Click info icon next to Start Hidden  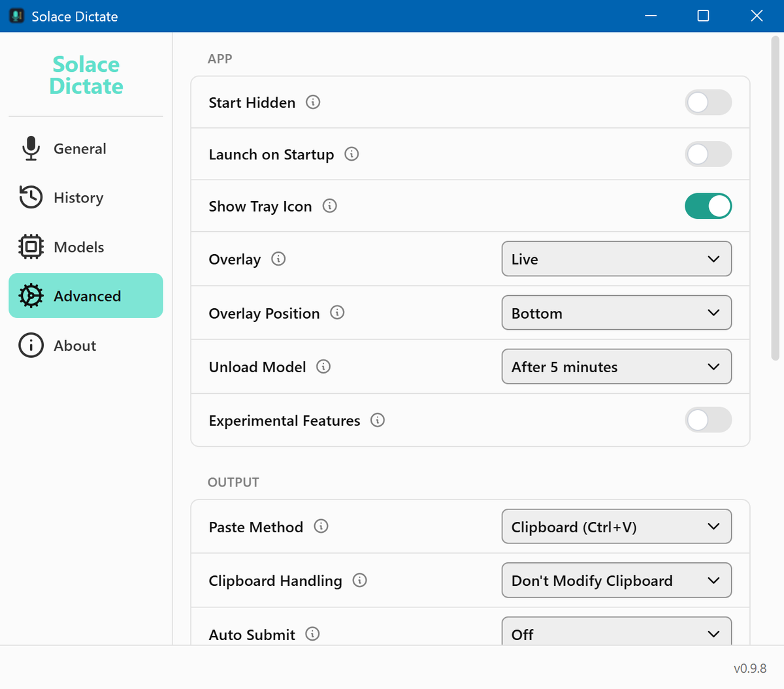(x=313, y=102)
